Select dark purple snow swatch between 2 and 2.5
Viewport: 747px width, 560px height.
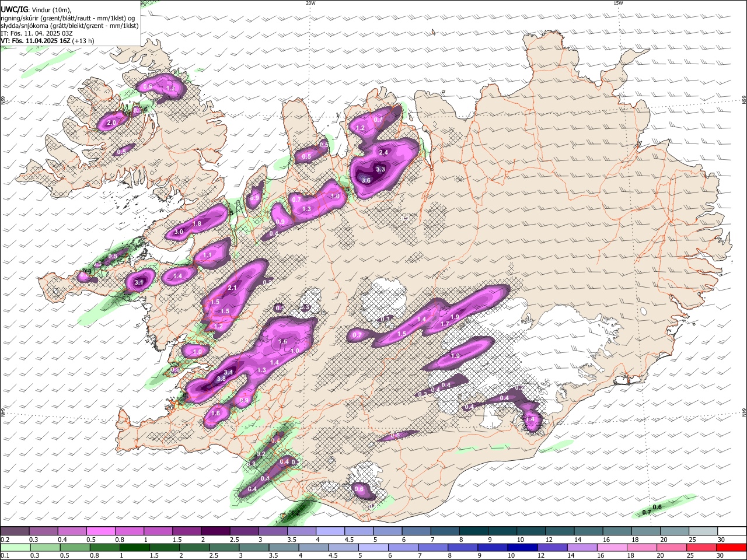coord(215,531)
